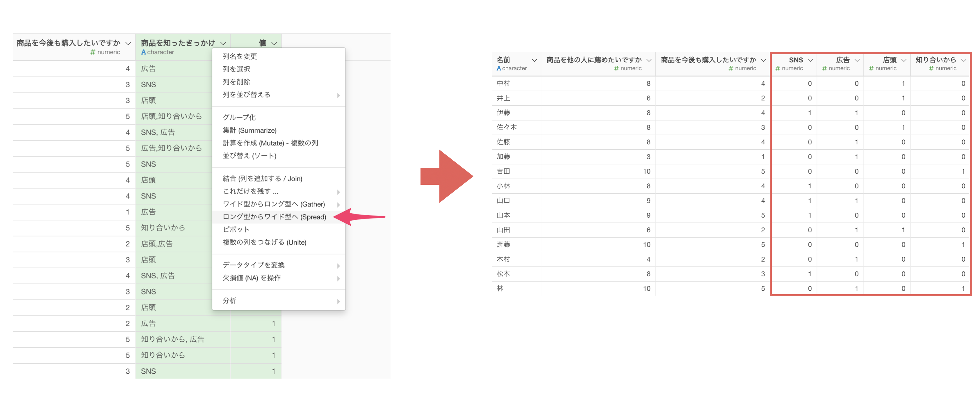Select name cell 林

tap(500, 289)
